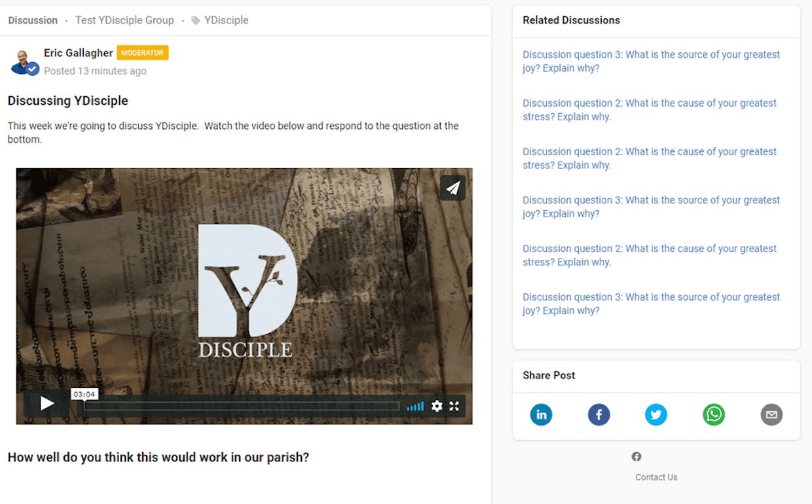Click the Posted 13 minutes ago timestamp
The width and height of the screenshot is (812, 504).
(95, 71)
